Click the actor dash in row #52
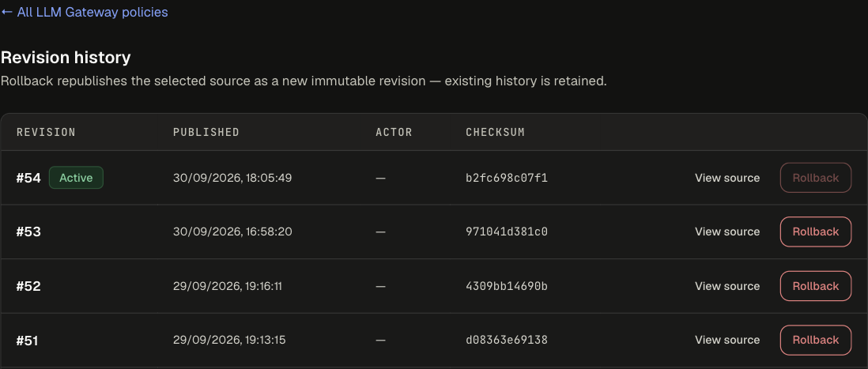Screen dimensions: 868x369 [380, 286]
